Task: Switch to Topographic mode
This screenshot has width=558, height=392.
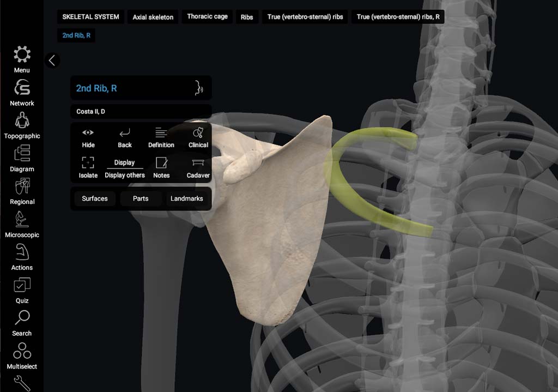Action: tap(22, 125)
